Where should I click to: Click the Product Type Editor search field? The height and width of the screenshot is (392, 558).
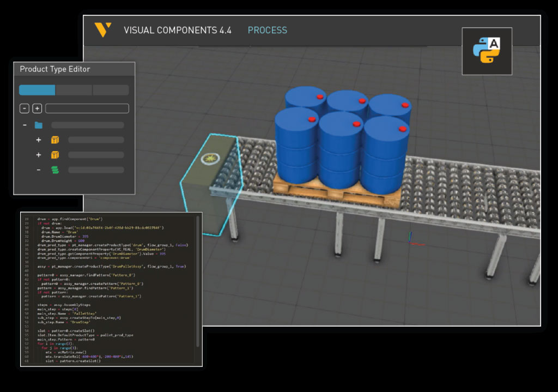pyautogui.click(x=87, y=108)
